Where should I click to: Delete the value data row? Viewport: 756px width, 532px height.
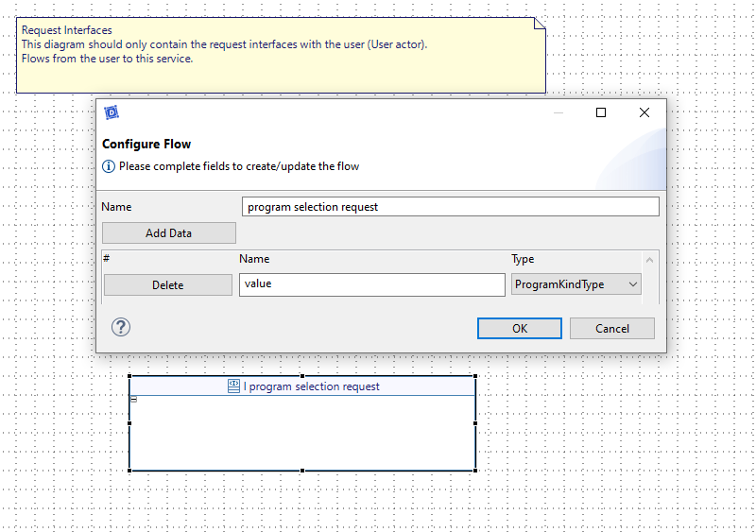[x=168, y=285]
